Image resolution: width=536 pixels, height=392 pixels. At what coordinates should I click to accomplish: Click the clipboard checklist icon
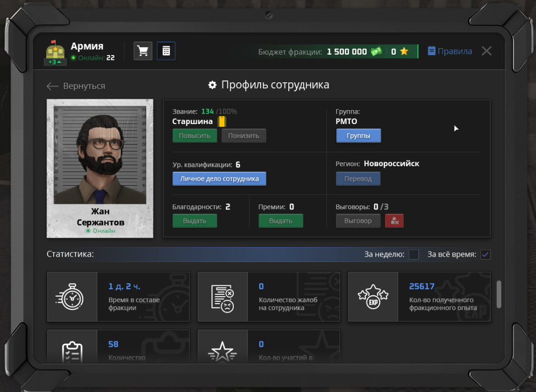pyautogui.click(x=72, y=351)
